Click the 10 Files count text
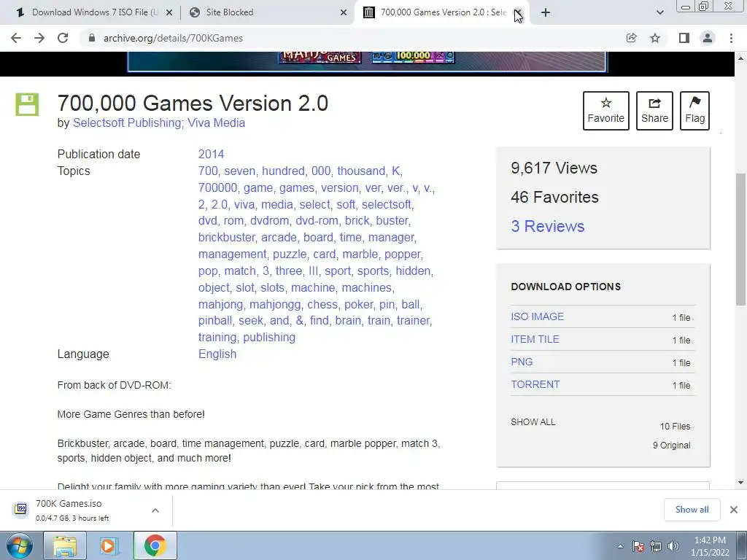The image size is (747, 560). (x=675, y=426)
